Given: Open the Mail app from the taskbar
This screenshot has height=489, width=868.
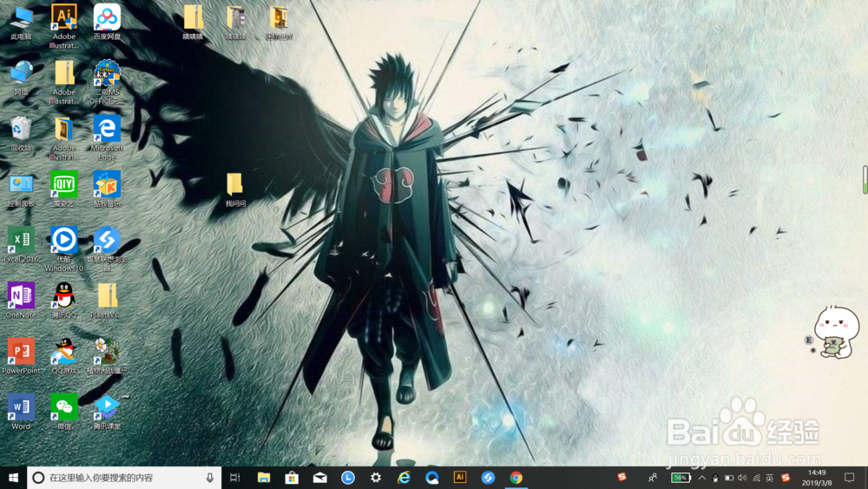Looking at the screenshot, I should pos(320,478).
